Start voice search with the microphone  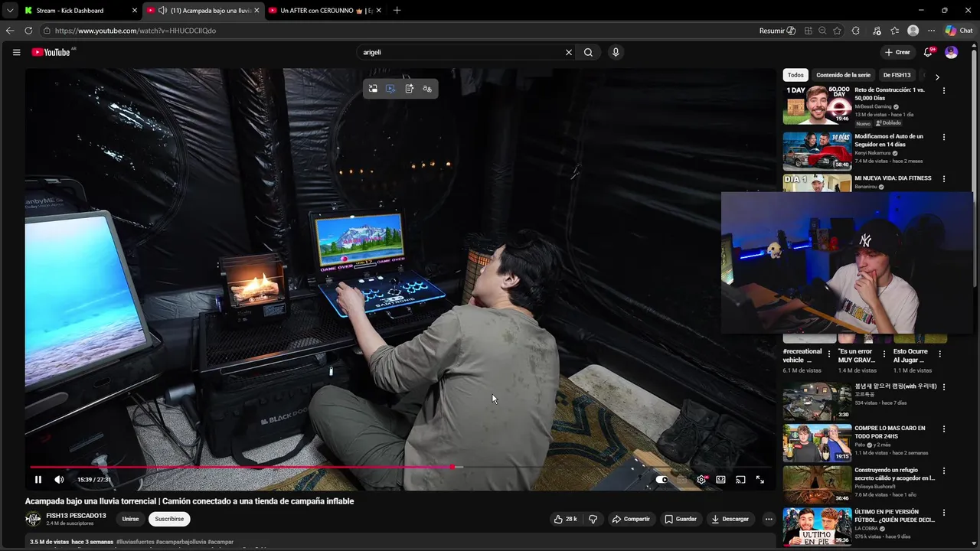click(x=616, y=52)
